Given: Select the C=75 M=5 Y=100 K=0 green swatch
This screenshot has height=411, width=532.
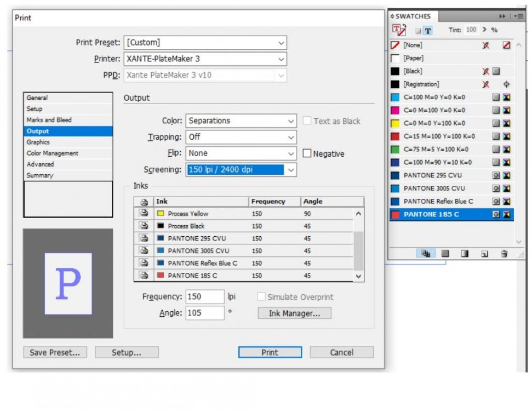Looking at the screenshot, I should (451, 150).
